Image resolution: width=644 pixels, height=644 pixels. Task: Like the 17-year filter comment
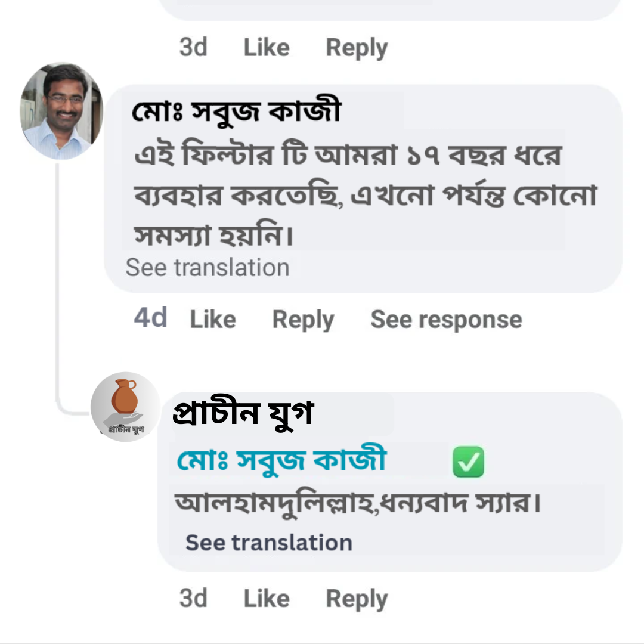pyautogui.click(x=213, y=319)
